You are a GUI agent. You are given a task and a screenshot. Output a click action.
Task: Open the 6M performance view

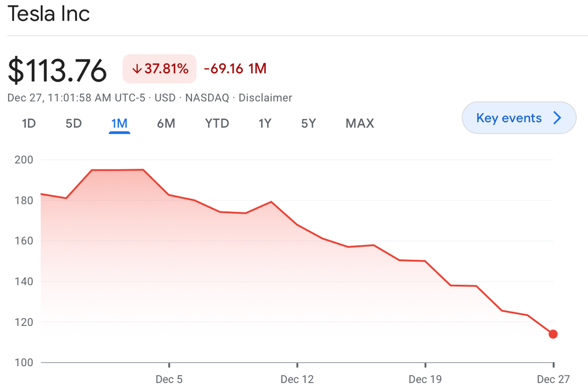pos(167,123)
